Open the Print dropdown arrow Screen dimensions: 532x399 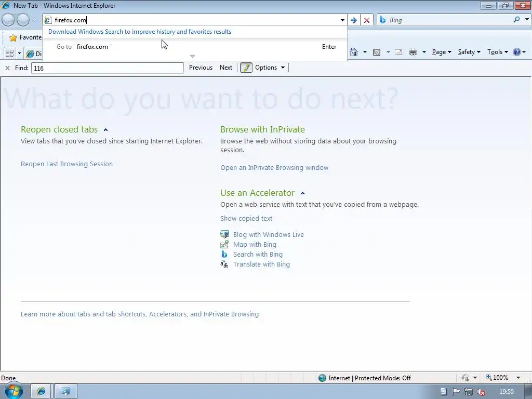click(x=424, y=52)
